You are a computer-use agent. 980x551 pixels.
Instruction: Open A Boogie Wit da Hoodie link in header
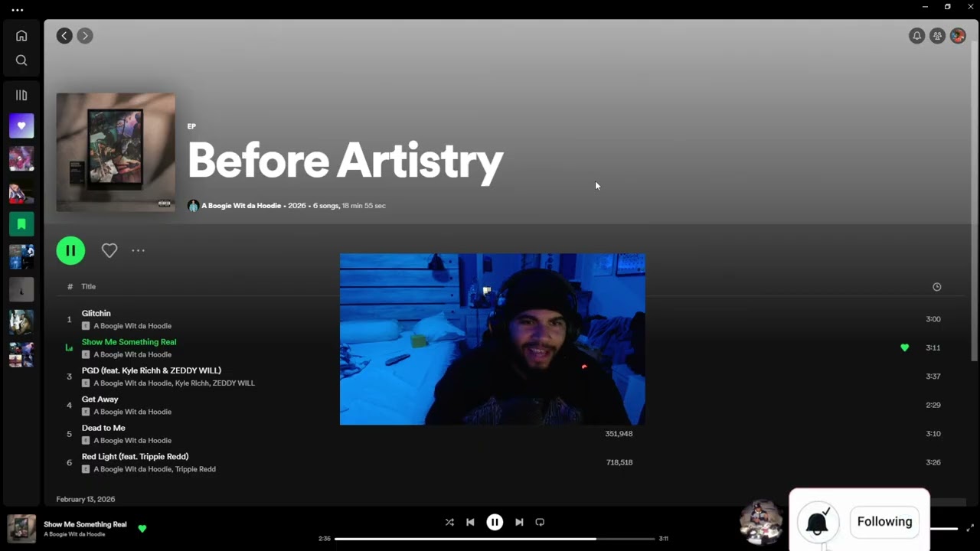pyautogui.click(x=240, y=206)
